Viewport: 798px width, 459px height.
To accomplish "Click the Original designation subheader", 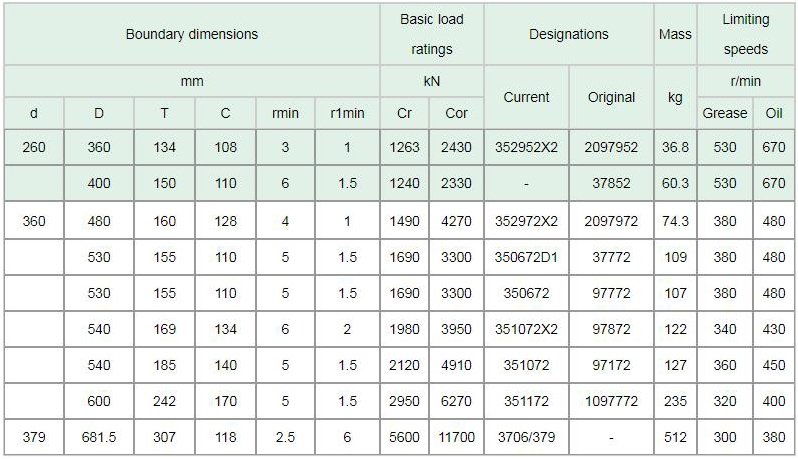I will pyautogui.click(x=611, y=97).
